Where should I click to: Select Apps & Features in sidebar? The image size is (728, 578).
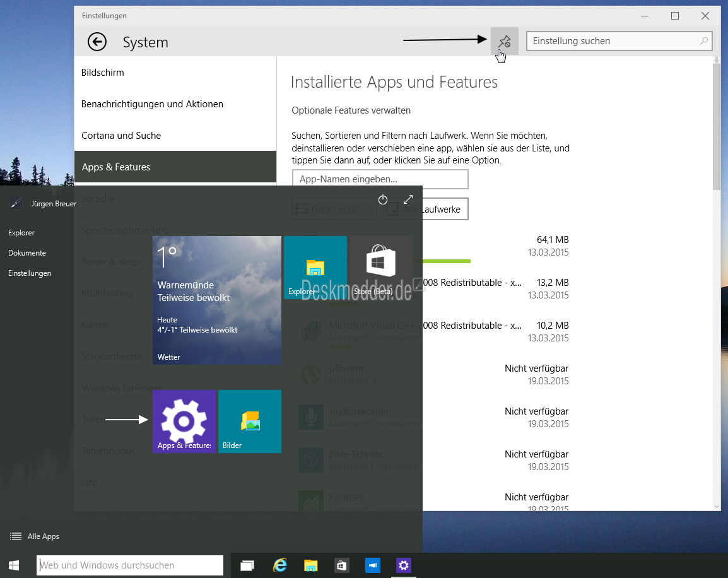tap(175, 167)
